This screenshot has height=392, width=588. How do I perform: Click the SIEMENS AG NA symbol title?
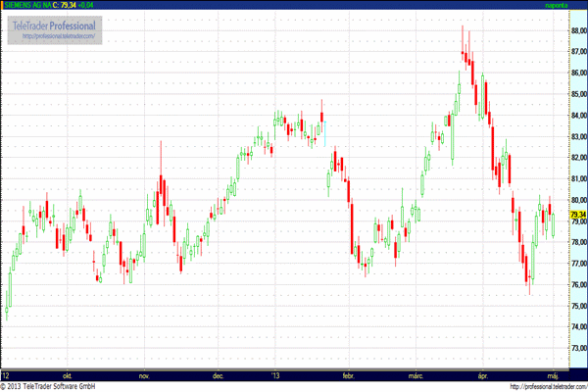coord(29,6)
